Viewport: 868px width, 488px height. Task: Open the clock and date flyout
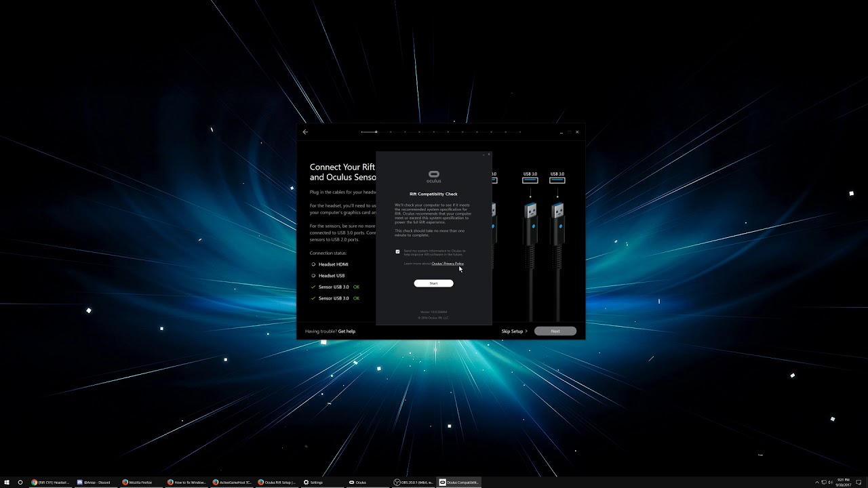pos(844,483)
